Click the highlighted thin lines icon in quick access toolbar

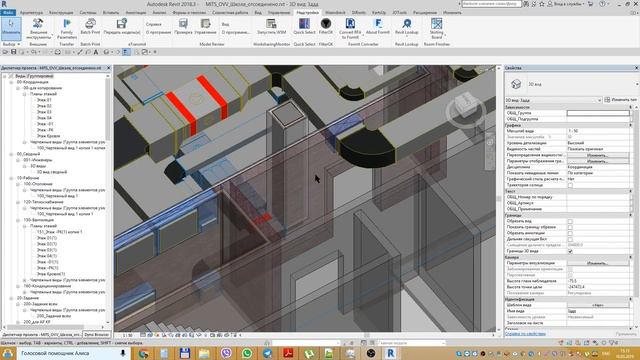[x=126, y=52]
